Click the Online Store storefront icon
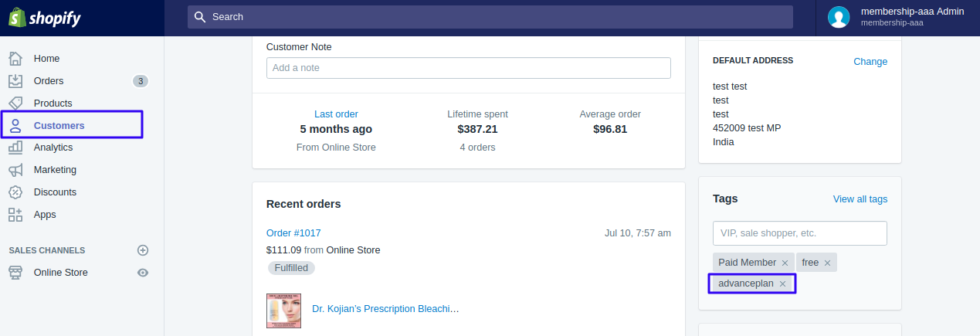The width and height of the screenshot is (980, 336). [15, 273]
